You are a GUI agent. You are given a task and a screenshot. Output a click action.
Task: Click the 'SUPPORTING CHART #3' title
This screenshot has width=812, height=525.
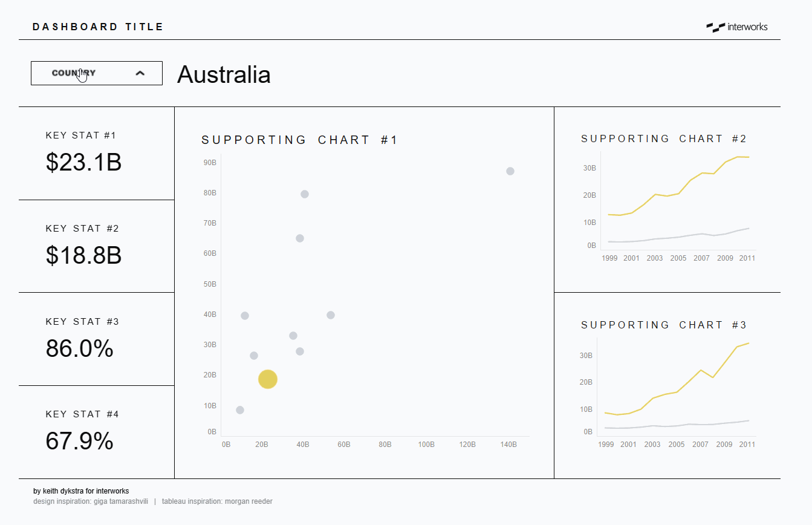(x=664, y=325)
